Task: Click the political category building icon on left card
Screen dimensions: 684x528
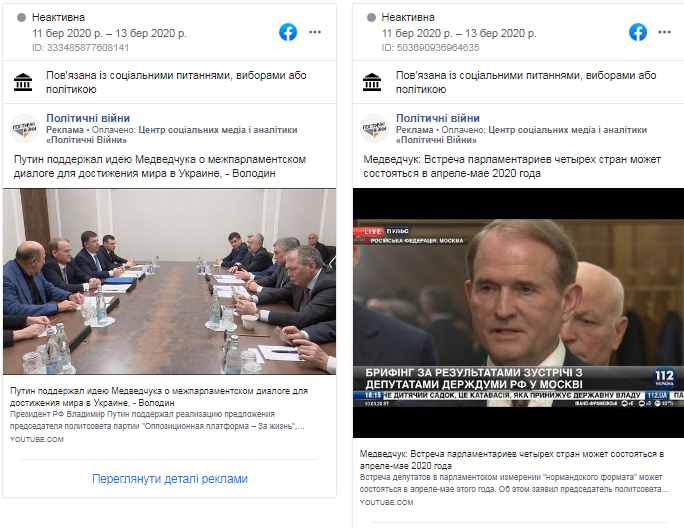Action: coord(23,82)
